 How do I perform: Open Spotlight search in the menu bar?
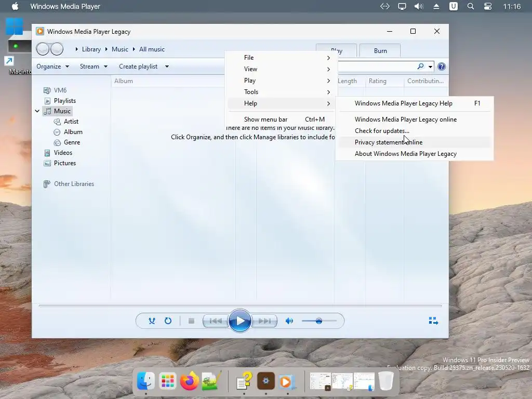click(471, 6)
